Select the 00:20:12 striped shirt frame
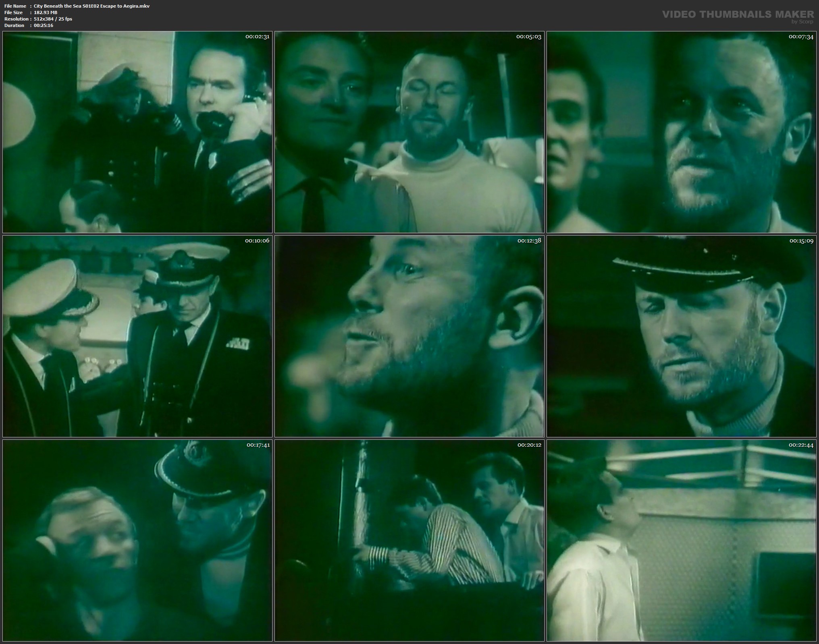 pos(409,540)
